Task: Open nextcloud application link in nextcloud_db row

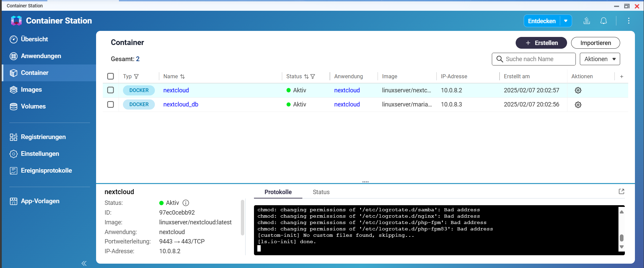Action: tap(347, 104)
